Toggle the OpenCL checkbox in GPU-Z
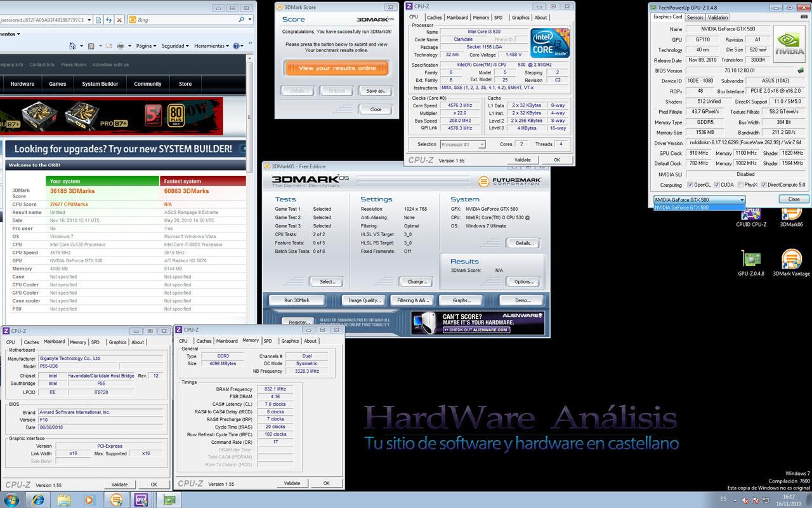Viewport: 812px width, 508px height. point(690,185)
